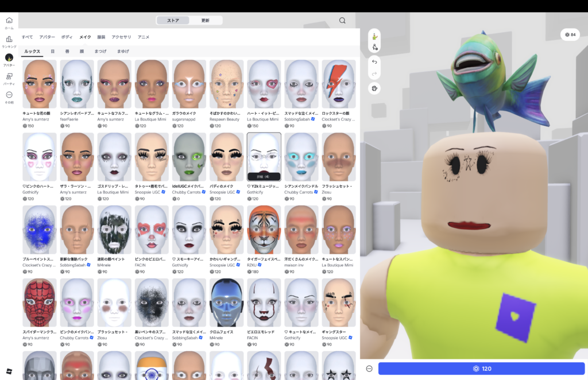Select the ボディ category tab

pyautogui.click(x=67, y=37)
